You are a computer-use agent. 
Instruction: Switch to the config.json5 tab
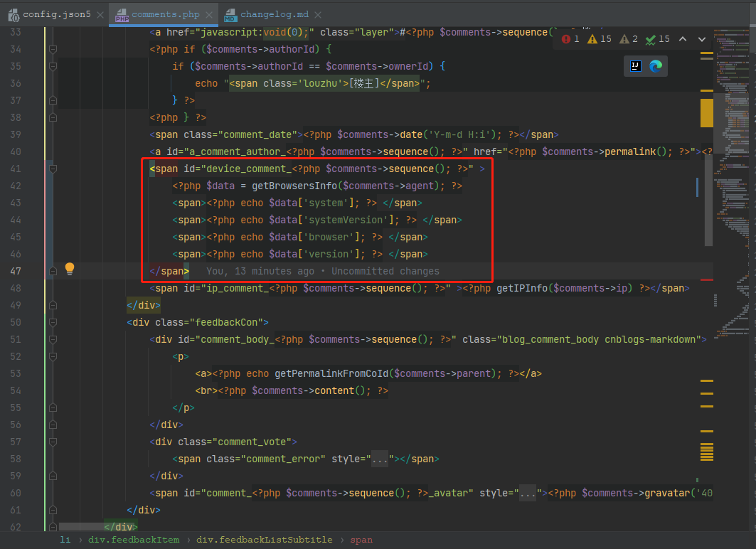click(56, 14)
